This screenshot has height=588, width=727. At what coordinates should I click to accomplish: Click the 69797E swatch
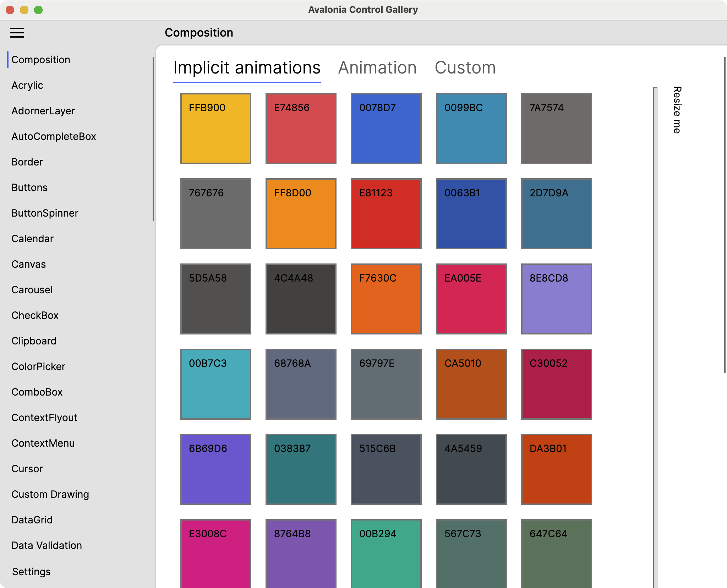click(386, 384)
